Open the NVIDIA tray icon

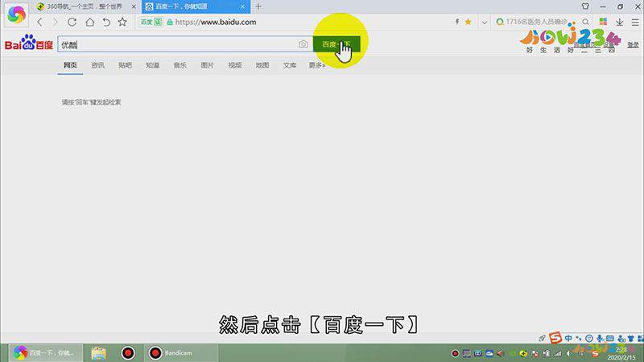[513, 353]
